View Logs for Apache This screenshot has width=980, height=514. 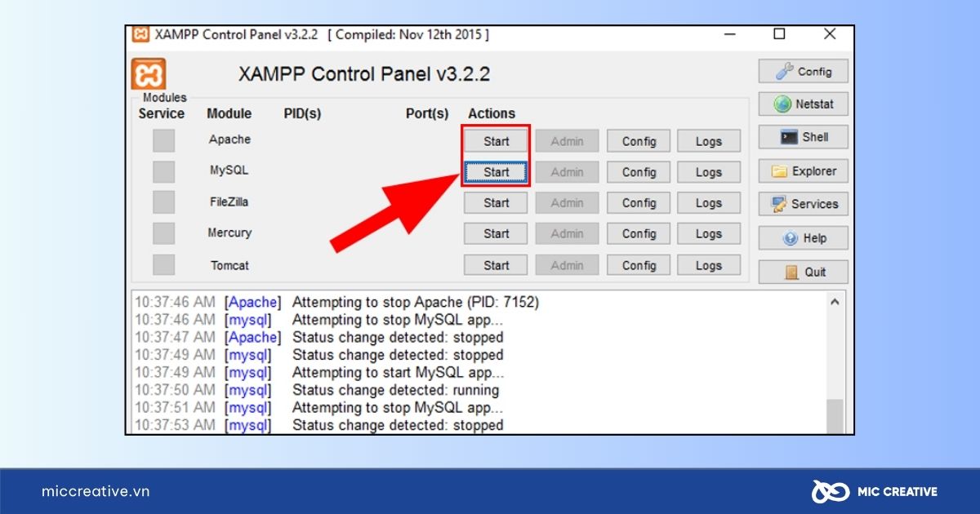click(709, 141)
